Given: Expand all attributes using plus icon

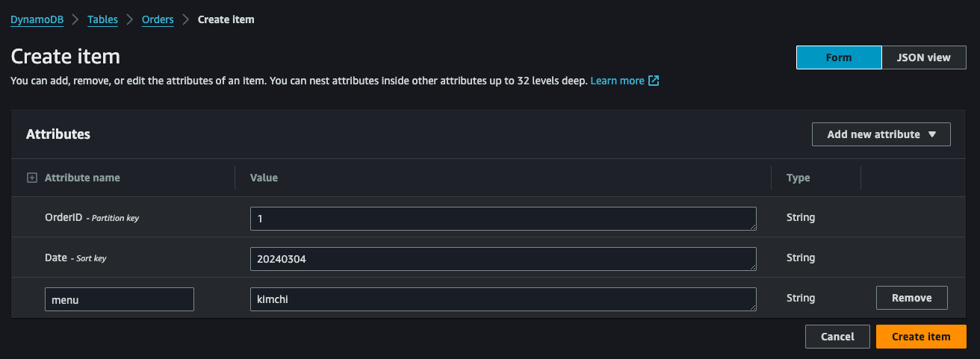Looking at the screenshot, I should coord(31,178).
